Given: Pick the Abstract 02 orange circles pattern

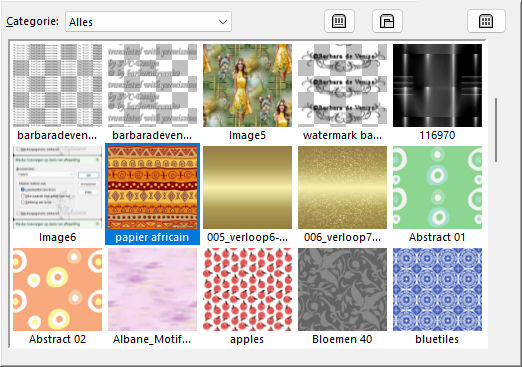Looking at the screenshot, I should (x=57, y=296).
